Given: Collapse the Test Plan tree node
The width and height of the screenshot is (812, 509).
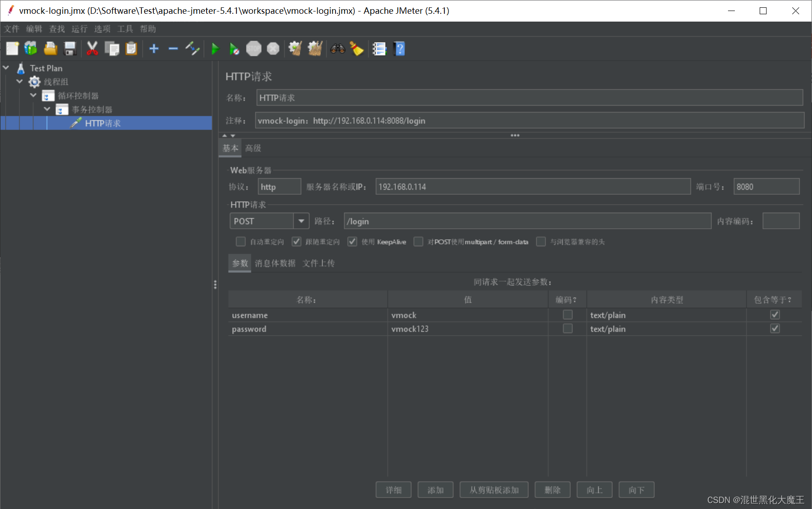Looking at the screenshot, I should tap(6, 68).
